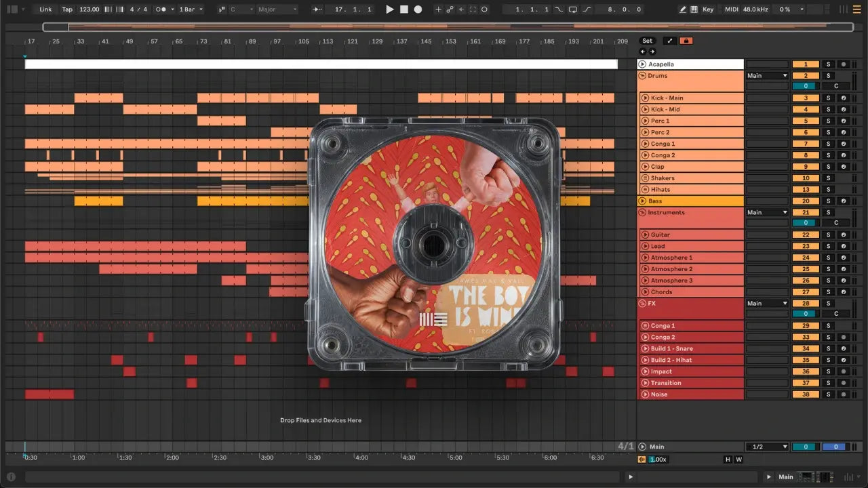Open the Major scale mode dropdown
This screenshot has width=868, height=488.
(277, 9)
